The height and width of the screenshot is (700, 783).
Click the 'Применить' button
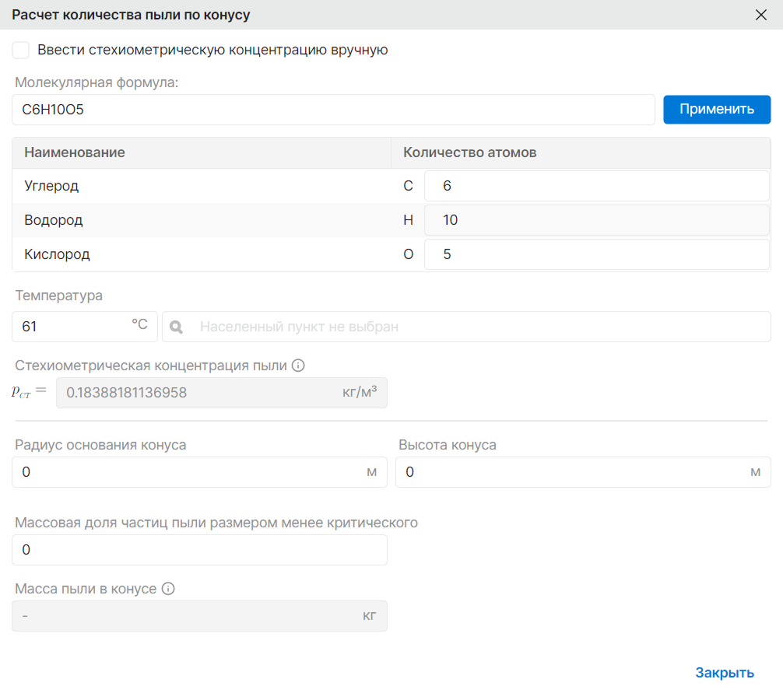coord(717,109)
